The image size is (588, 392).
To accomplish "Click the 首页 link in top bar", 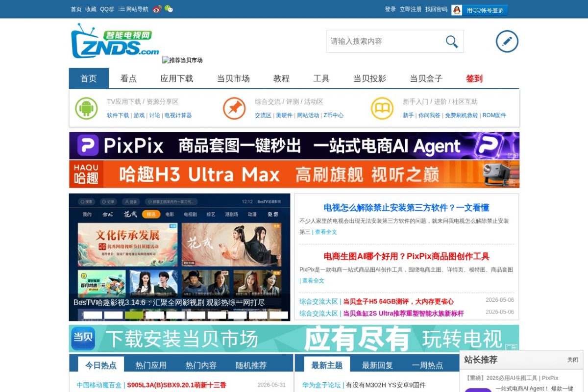I will coord(76,9).
